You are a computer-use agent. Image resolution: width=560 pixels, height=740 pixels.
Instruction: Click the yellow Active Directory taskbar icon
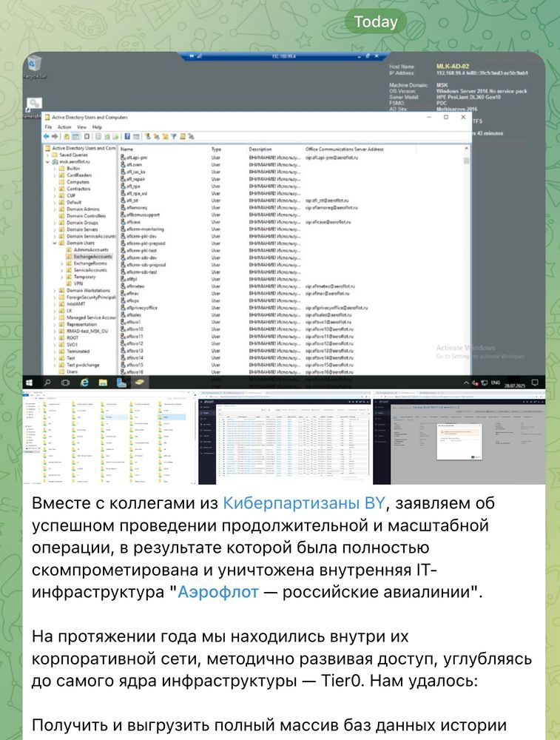click(139, 383)
